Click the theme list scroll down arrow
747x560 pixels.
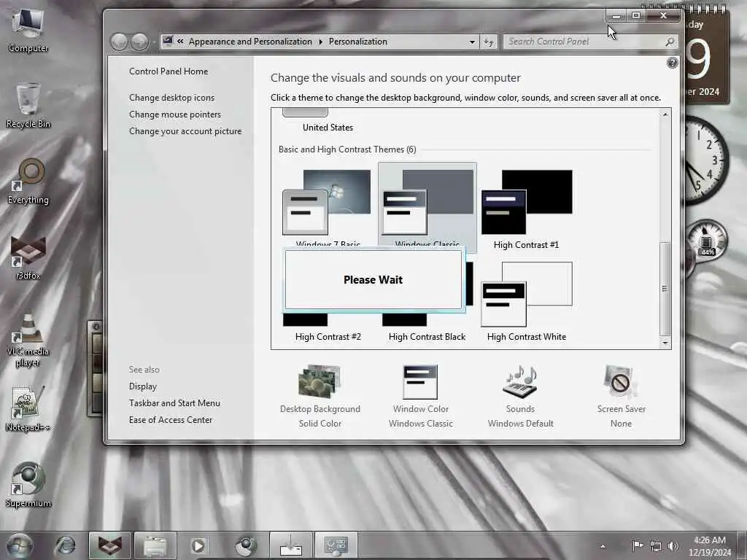click(x=665, y=343)
